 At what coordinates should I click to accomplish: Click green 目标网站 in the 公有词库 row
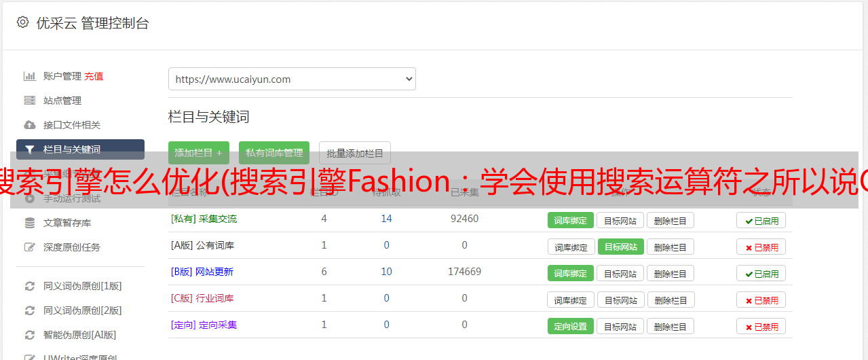pyautogui.click(x=621, y=247)
